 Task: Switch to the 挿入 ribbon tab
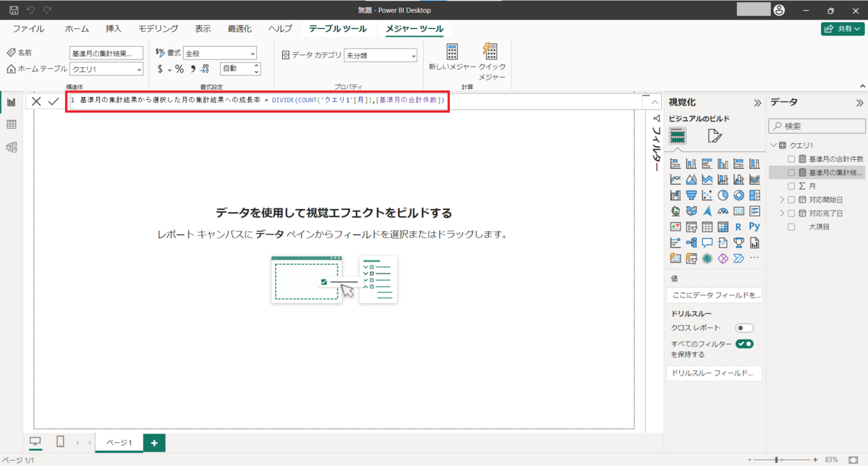[x=114, y=29]
